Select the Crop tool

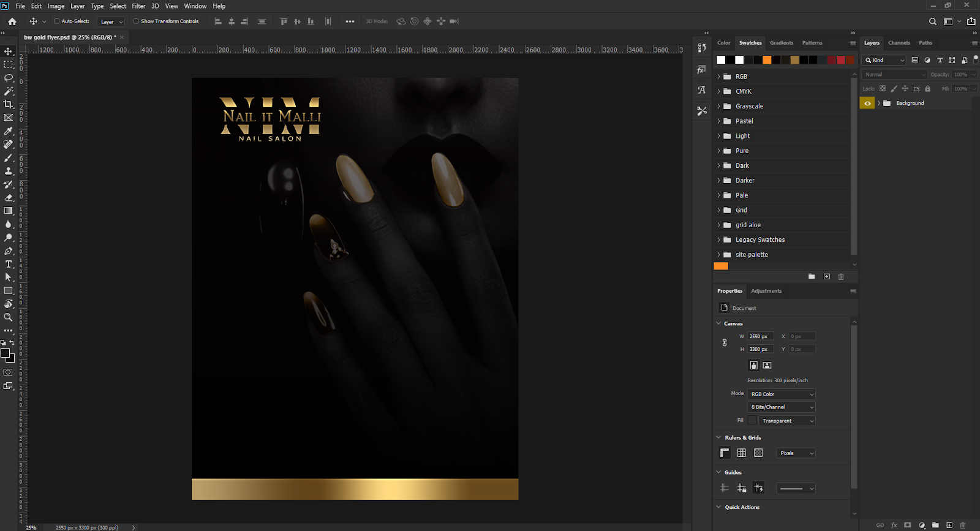tap(9, 105)
